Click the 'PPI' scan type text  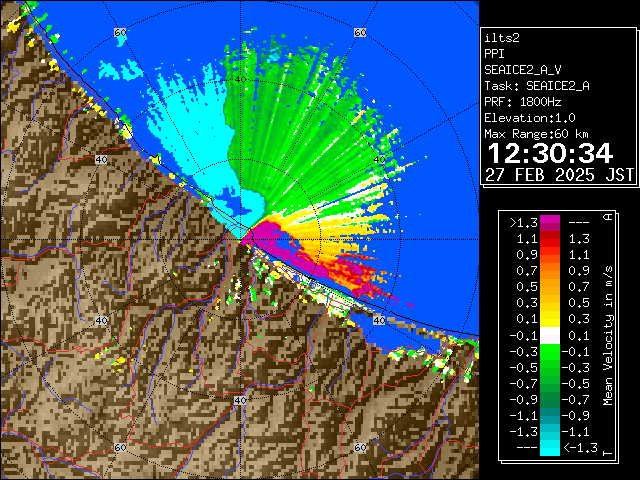click(x=494, y=54)
